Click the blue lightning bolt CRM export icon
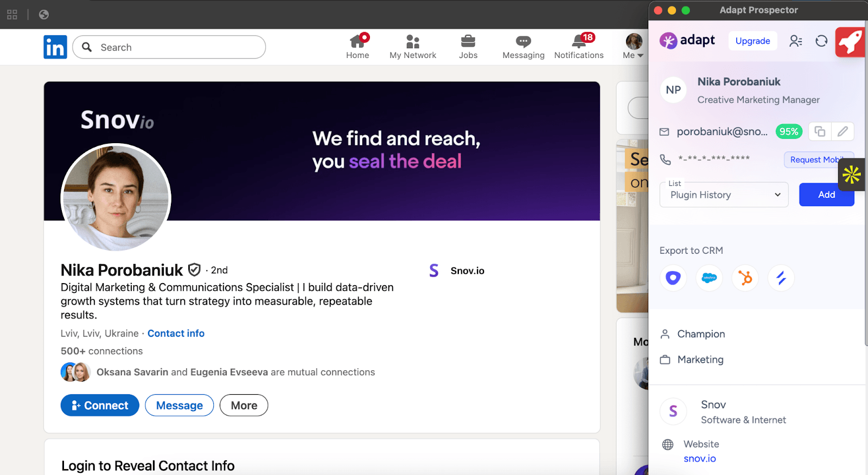The height and width of the screenshot is (475, 868). [781, 278]
